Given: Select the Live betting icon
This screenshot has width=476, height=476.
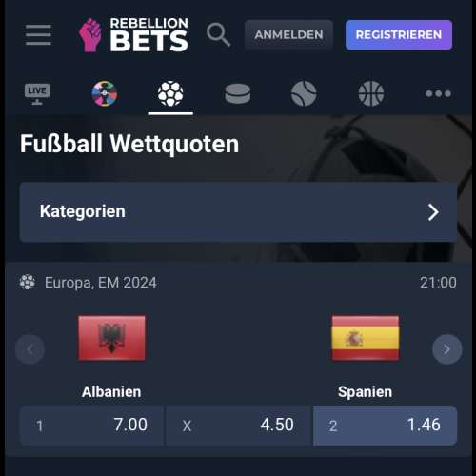Looking at the screenshot, I should [37, 94].
